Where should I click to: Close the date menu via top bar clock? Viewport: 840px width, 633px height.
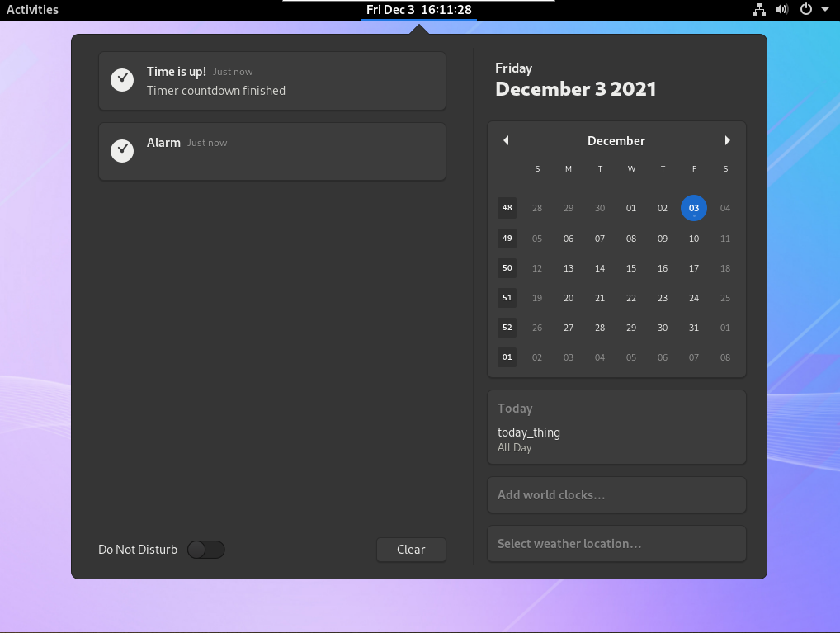419,10
